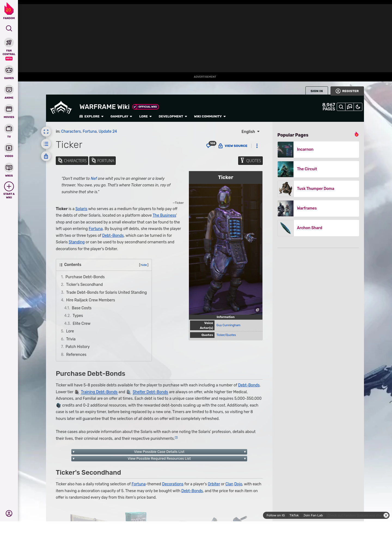Open the user profile icon at sidebar bottom
392x545 pixels.
point(9,513)
